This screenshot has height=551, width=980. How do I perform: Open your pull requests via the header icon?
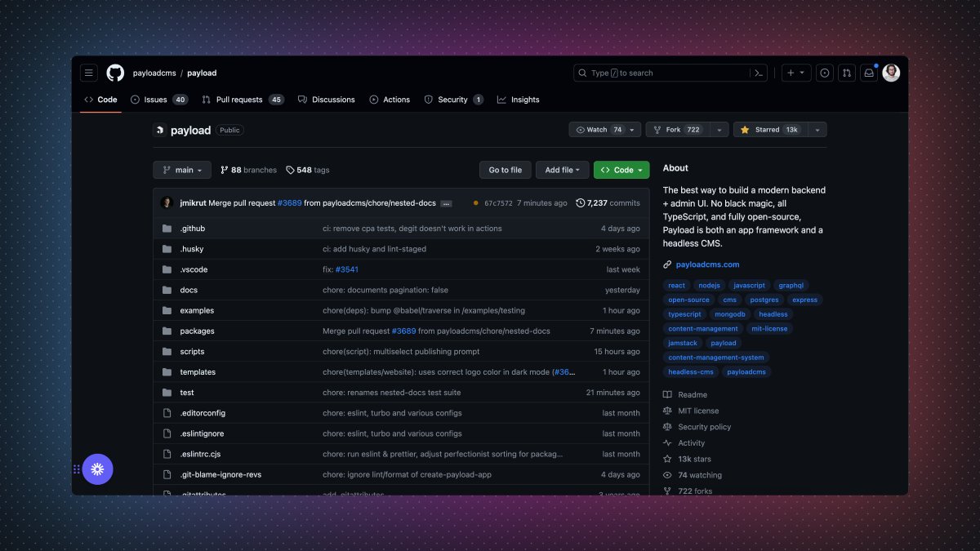click(x=847, y=73)
